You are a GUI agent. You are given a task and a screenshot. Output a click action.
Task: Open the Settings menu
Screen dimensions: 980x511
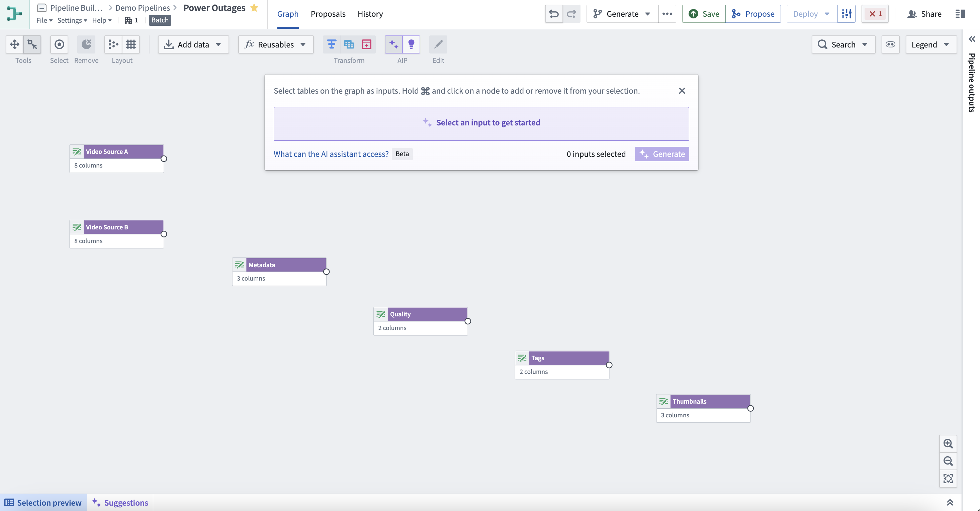(72, 20)
